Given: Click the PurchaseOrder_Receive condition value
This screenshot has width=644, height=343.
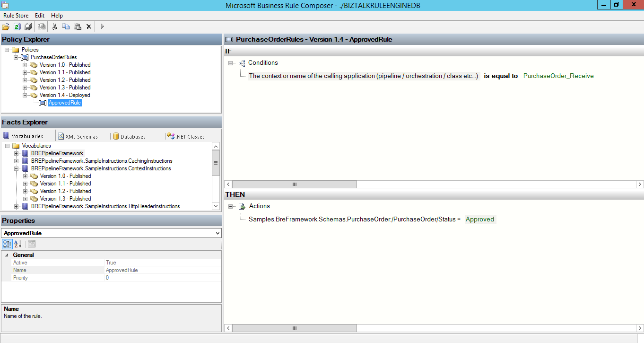Looking at the screenshot, I should (558, 76).
